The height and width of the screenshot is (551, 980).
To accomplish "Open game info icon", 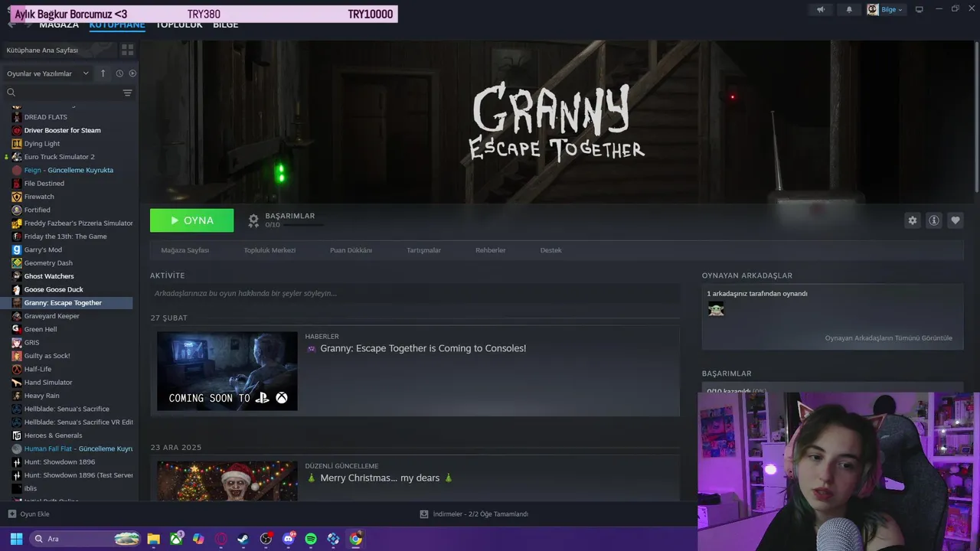I will tap(933, 220).
